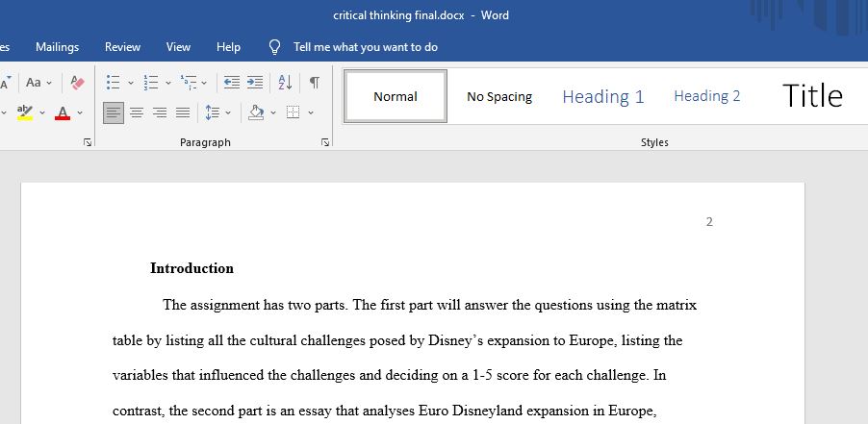The width and height of the screenshot is (868, 424).
Task: Toggle Align Right
Action: (160, 113)
